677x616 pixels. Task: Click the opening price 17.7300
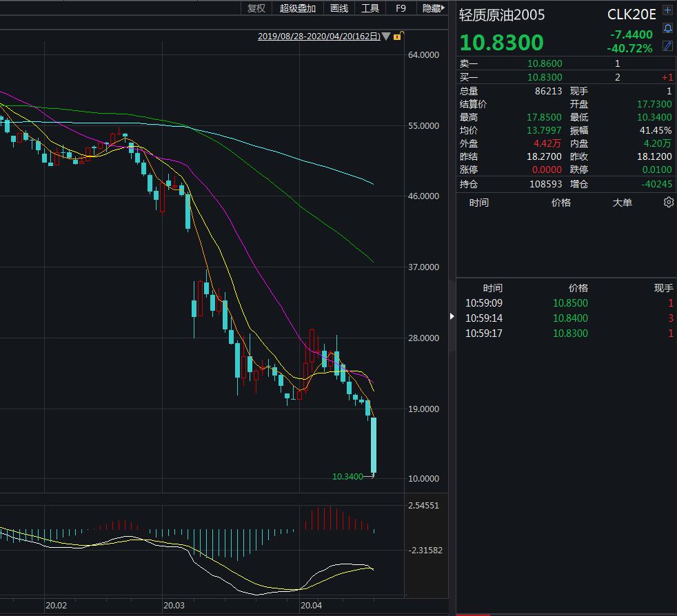[x=654, y=104]
